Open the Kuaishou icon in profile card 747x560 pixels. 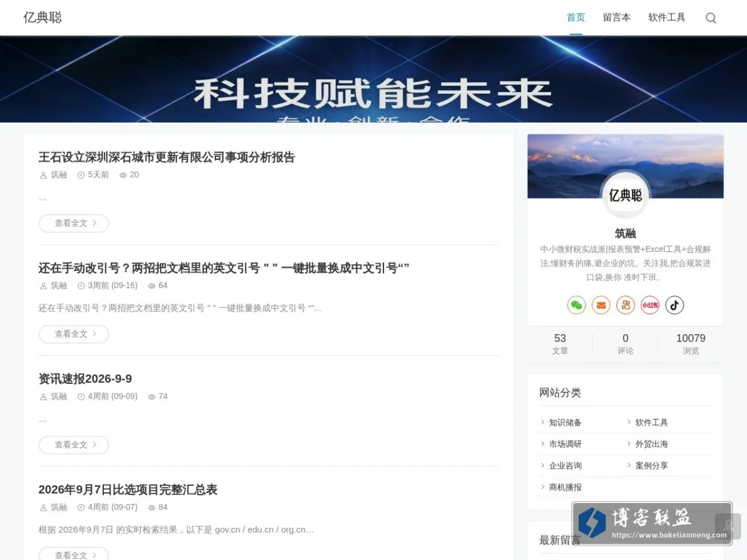(626, 305)
